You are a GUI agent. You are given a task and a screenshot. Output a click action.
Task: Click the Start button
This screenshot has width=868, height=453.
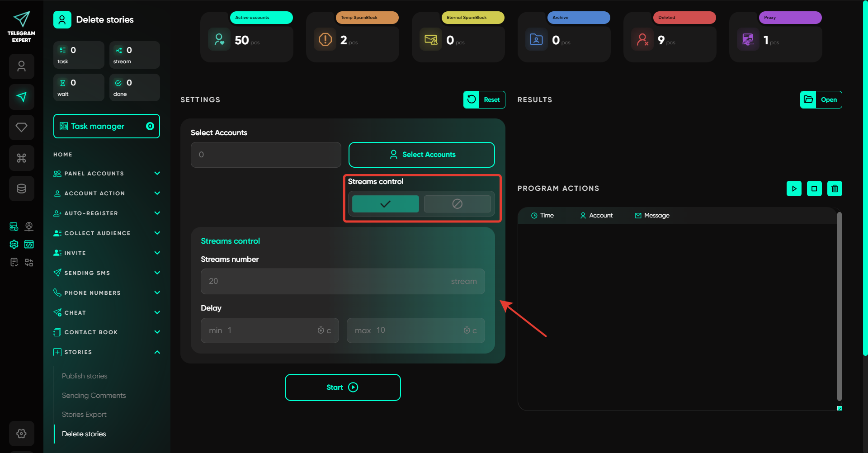[x=343, y=387]
